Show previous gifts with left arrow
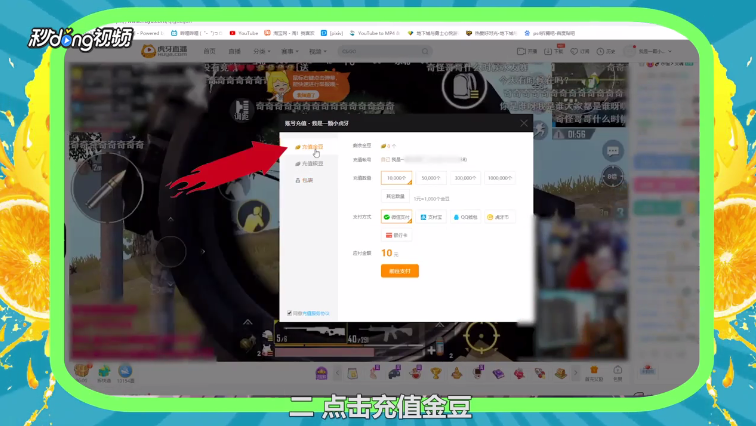Viewport: 756px width, 426px height. coord(338,373)
